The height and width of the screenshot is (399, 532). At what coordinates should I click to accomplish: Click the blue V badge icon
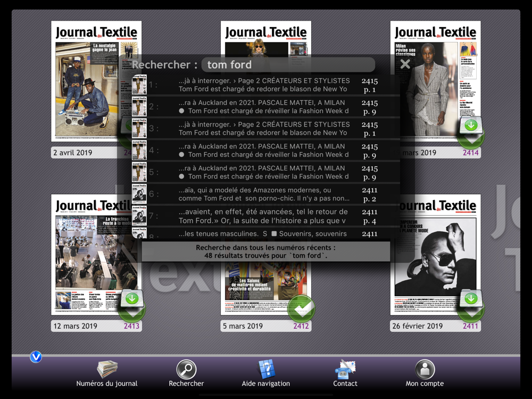coord(36,356)
